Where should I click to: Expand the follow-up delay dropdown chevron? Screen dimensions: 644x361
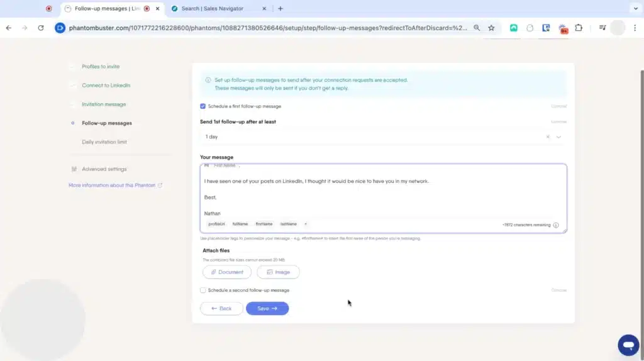(x=558, y=136)
